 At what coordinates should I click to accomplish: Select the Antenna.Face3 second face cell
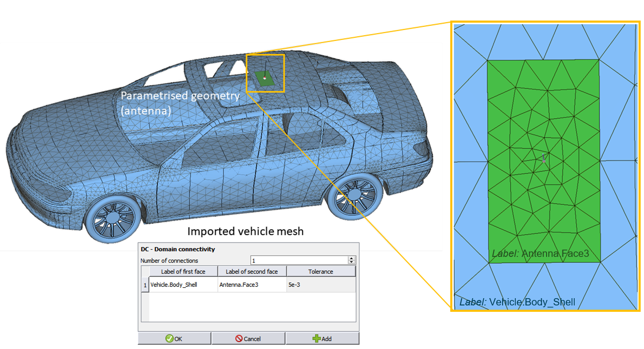pyautogui.click(x=252, y=285)
